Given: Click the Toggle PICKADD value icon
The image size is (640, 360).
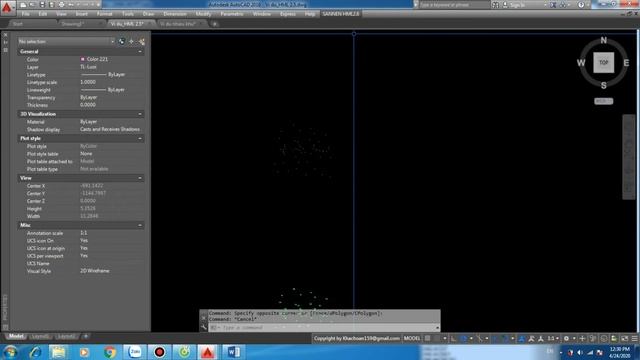Looking at the screenshot, I should coord(122,41).
